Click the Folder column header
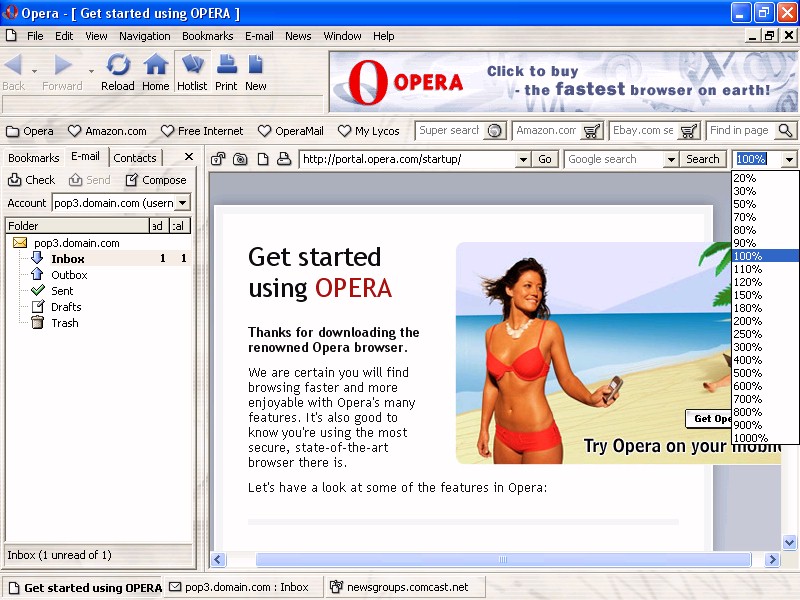Screen dimensions: 800x600 click(x=77, y=226)
